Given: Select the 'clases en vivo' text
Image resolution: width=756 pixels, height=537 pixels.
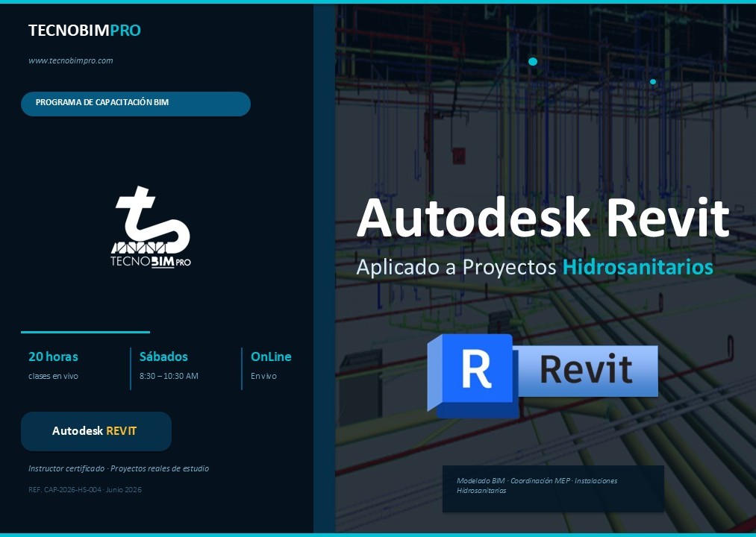Looking at the screenshot, I should (x=53, y=376).
